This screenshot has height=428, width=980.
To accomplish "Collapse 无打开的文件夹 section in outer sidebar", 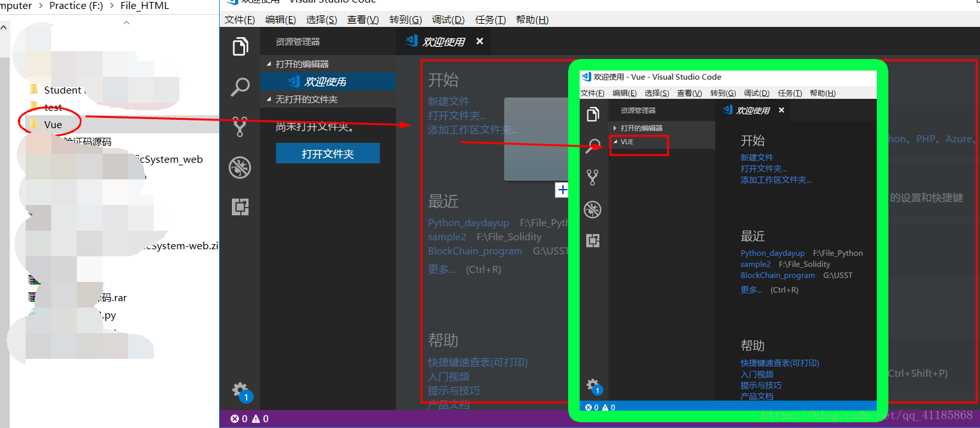I will coord(327,99).
